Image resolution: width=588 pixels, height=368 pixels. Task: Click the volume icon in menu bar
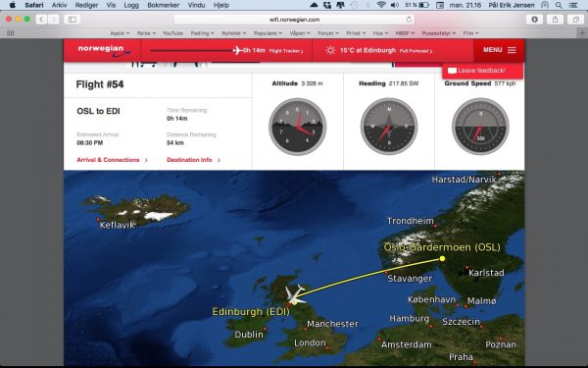point(395,5)
